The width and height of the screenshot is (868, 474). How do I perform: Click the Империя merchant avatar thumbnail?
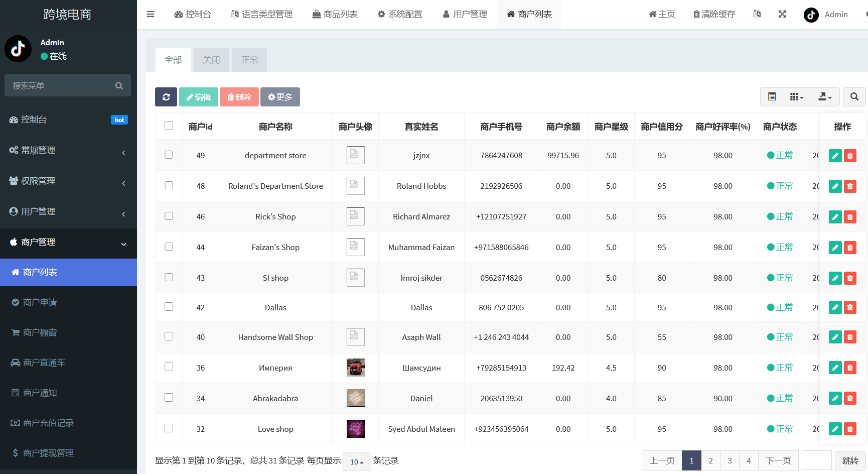pos(356,368)
